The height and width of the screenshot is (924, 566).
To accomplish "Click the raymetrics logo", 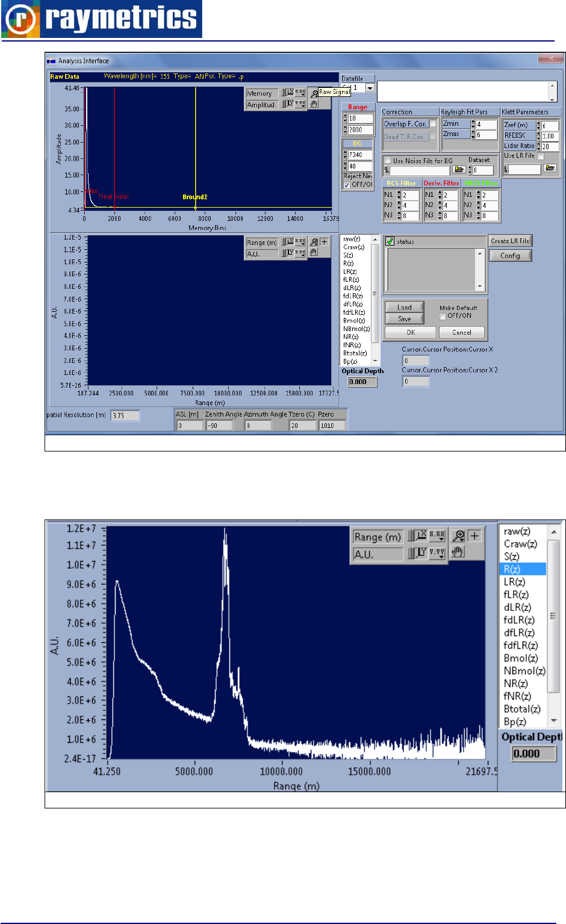I will (x=102, y=19).
